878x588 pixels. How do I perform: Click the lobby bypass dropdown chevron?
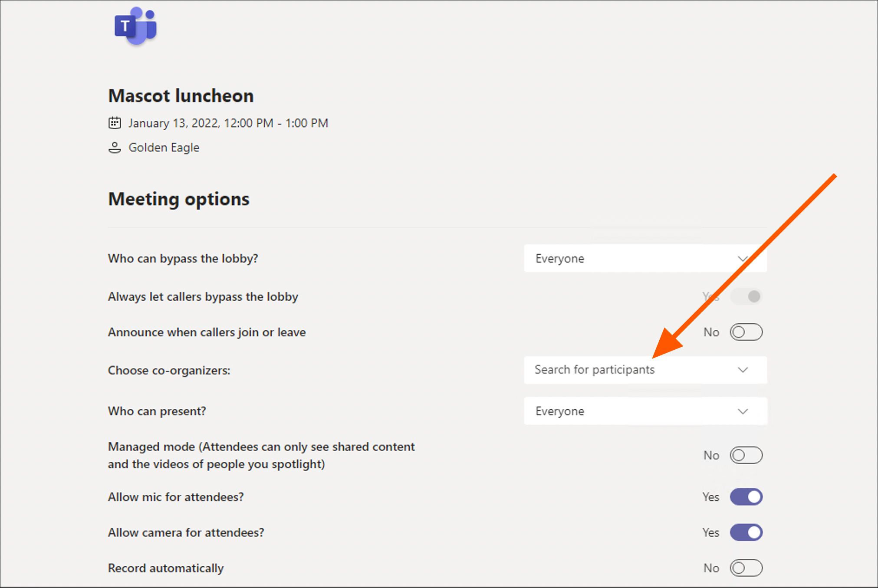click(743, 259)
